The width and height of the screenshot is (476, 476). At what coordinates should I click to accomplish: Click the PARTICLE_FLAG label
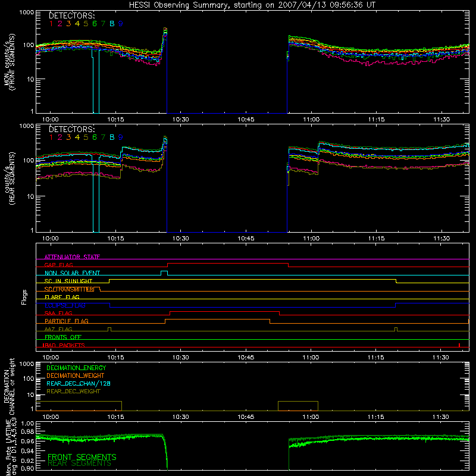coord(67,321)
